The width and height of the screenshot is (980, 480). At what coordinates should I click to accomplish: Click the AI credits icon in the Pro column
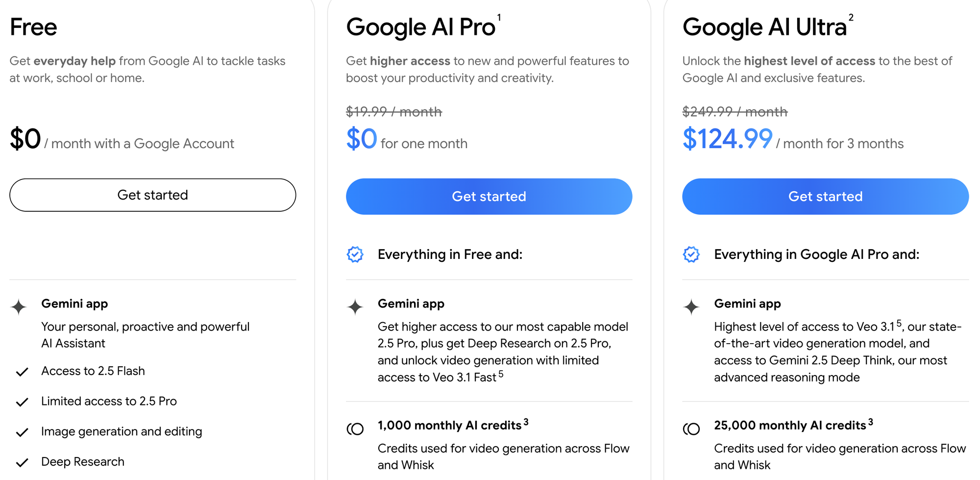click(355, 429)
